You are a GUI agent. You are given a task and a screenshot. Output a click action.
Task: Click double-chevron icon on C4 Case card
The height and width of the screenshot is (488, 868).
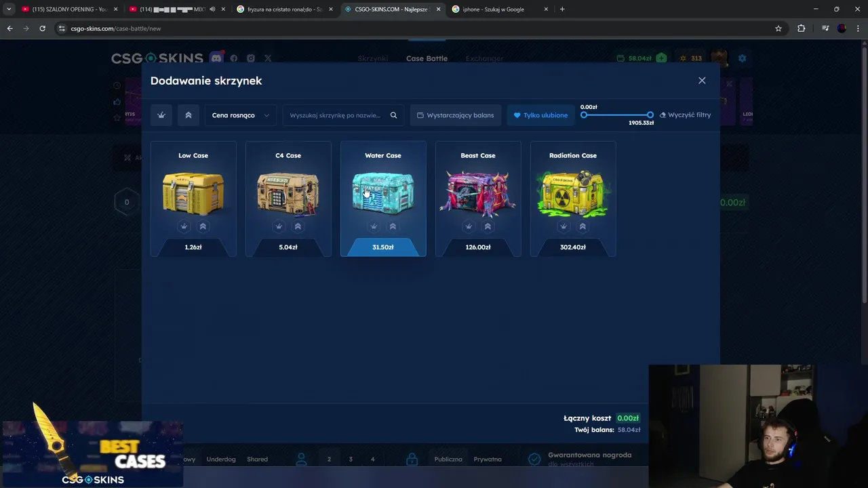pyautogui.click(x=298, y=226)
